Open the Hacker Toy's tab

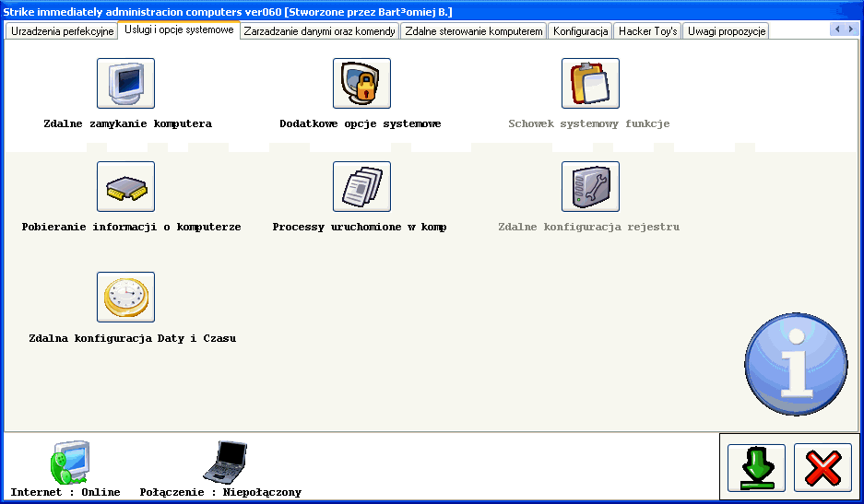(x=647, y=31)
